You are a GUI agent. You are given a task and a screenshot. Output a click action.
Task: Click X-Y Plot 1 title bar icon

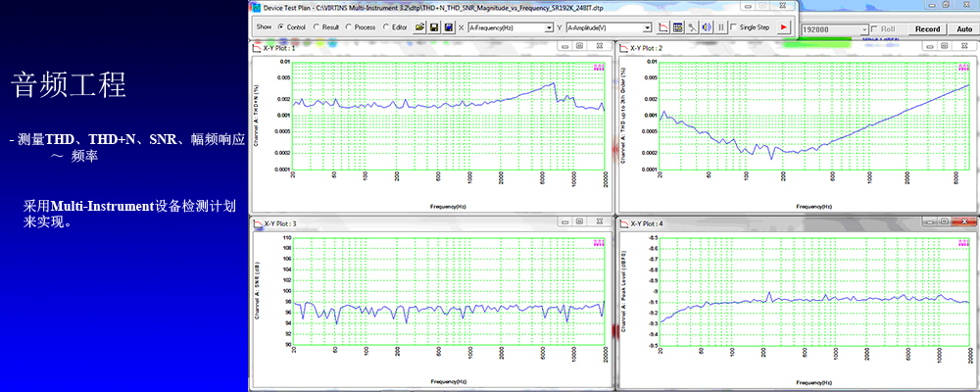(x=256, y=47)
